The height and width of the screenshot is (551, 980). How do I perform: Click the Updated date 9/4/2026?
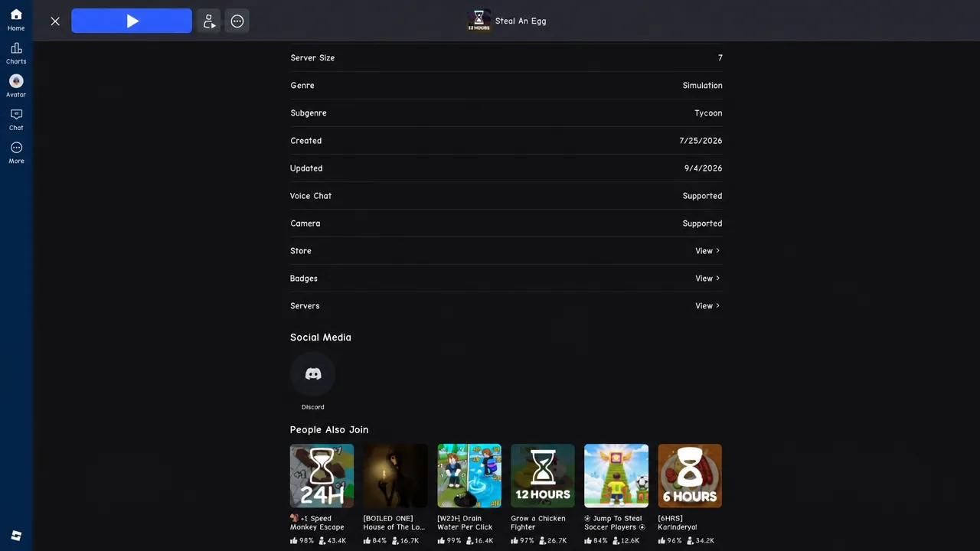[703, 168]
